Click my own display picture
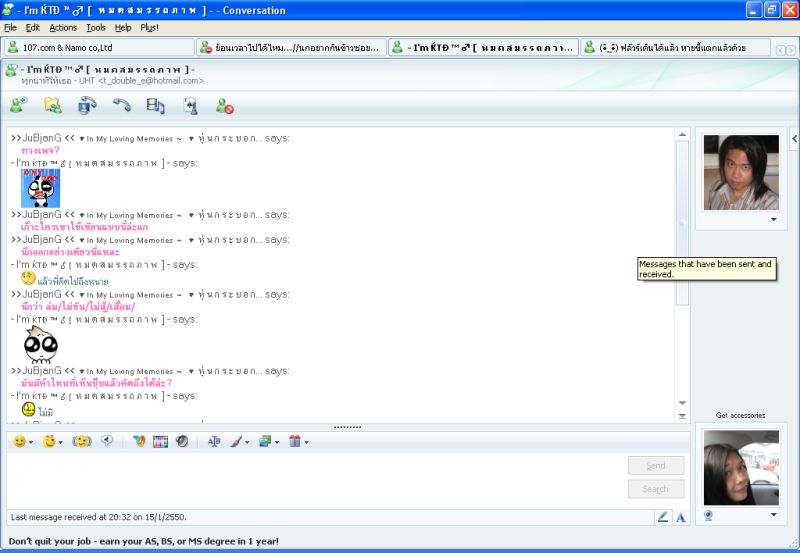The height and width of the screenshot is (553, 800). [741, 467]
